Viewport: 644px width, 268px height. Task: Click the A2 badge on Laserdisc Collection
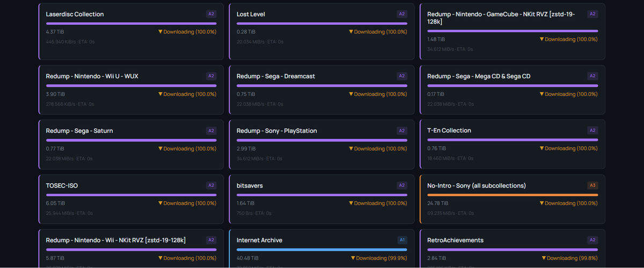pos(211,14)
